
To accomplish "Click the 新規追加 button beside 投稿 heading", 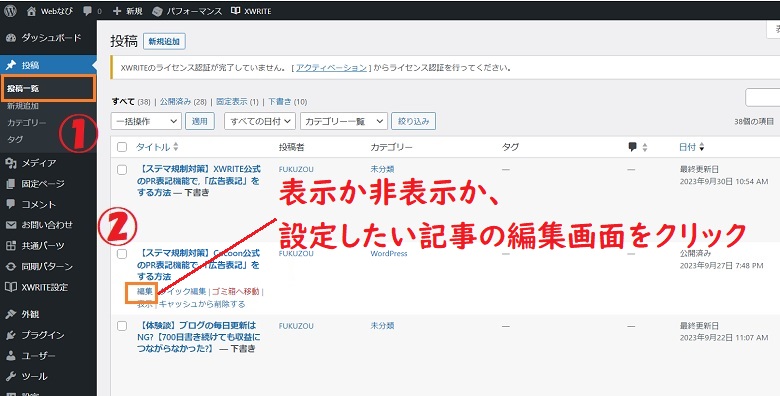I will (164, 42).
